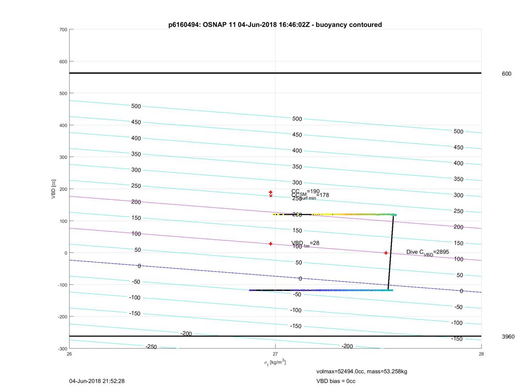Click the sigma_t [kg/m³] x-axis label
This screenshot has height=392, width=532.
click(x=275, y=363)
